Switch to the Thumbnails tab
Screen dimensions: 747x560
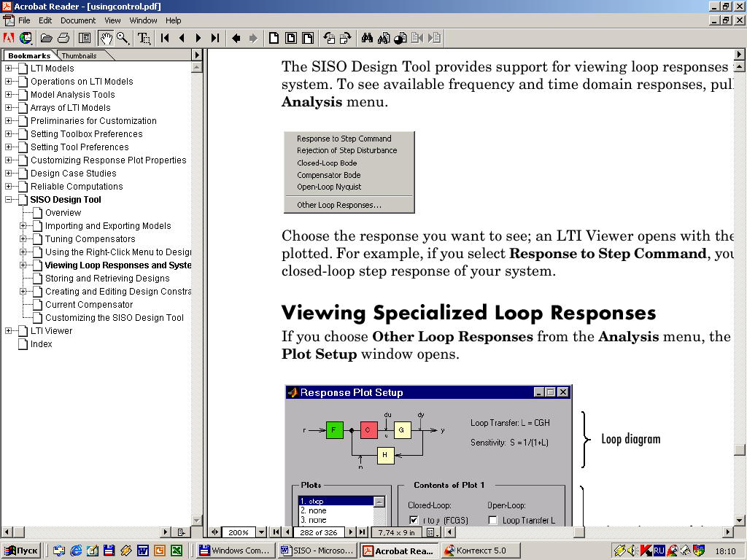click(79, 55)
